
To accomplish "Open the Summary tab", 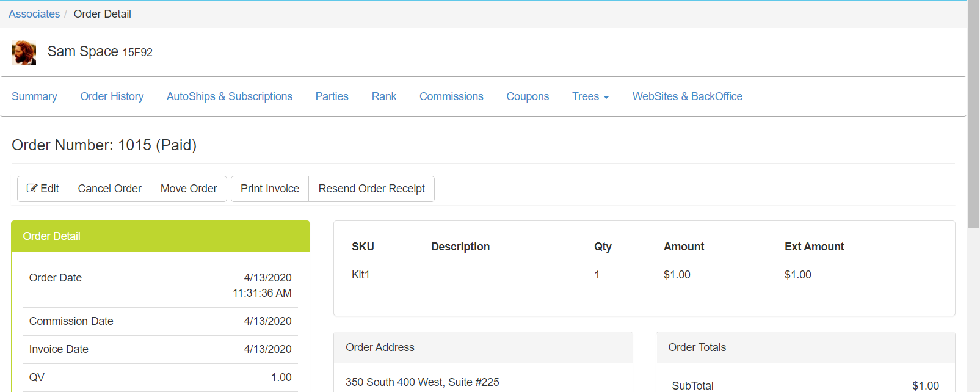I will point(34,96).
